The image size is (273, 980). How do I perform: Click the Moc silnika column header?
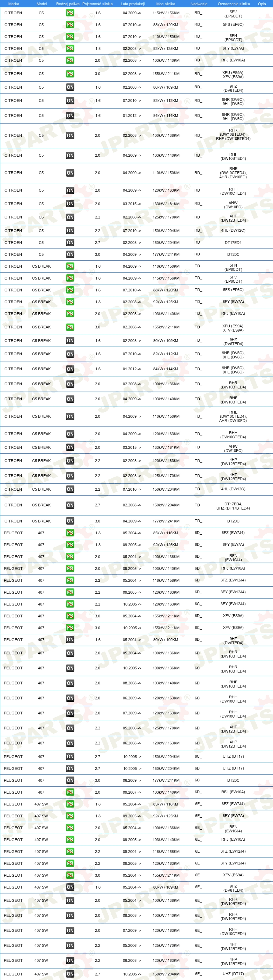(165, 4)
